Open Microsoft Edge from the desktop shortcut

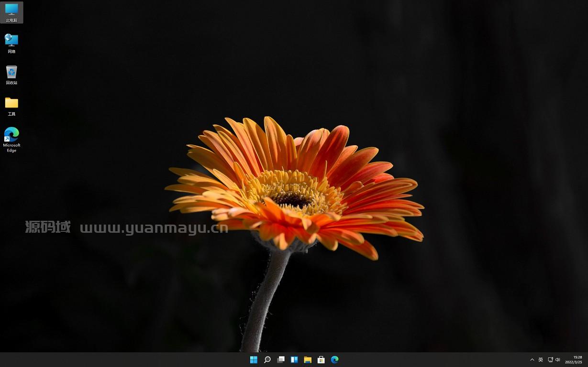(x=11, y=139)
